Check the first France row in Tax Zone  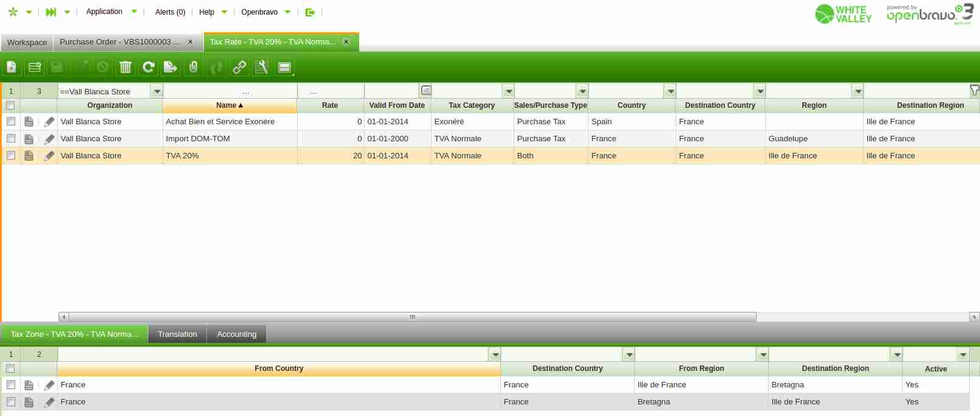(11, 385)
